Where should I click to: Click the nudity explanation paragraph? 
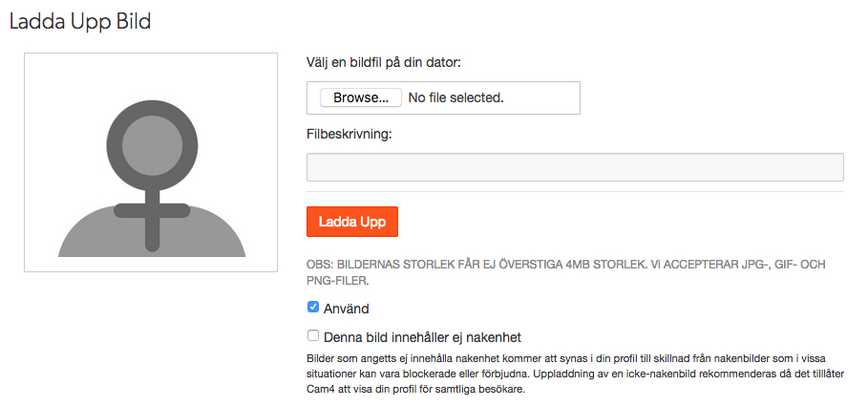click(575, 373)
